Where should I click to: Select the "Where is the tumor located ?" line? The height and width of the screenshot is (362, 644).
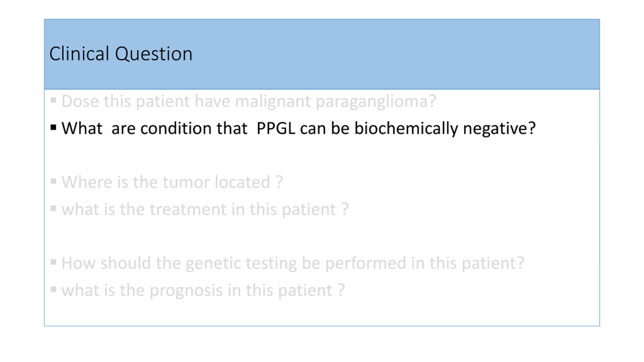[x=172, y=182]
